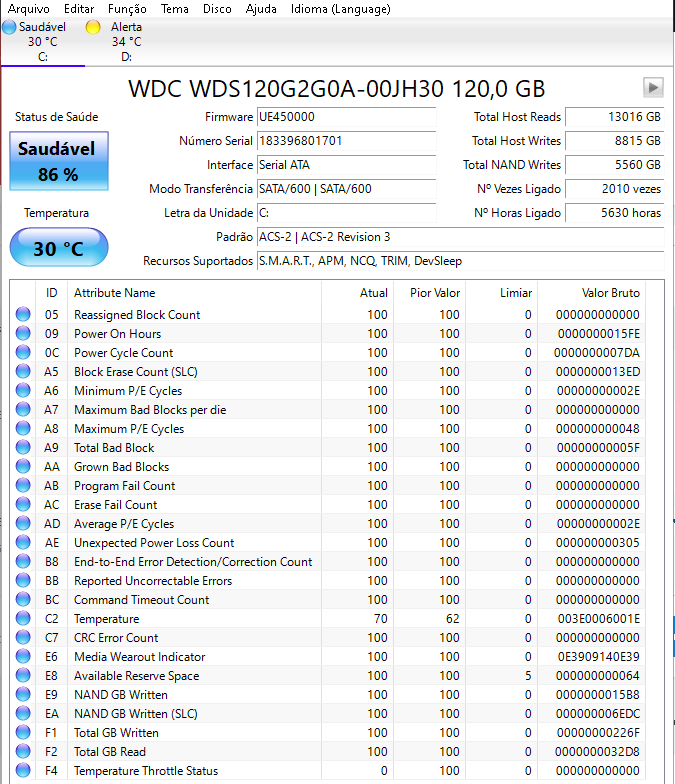This screenshot has height=784, width=675.
Task: Click status orb of Media Wearout Indicator row
Action: [23, 656]
